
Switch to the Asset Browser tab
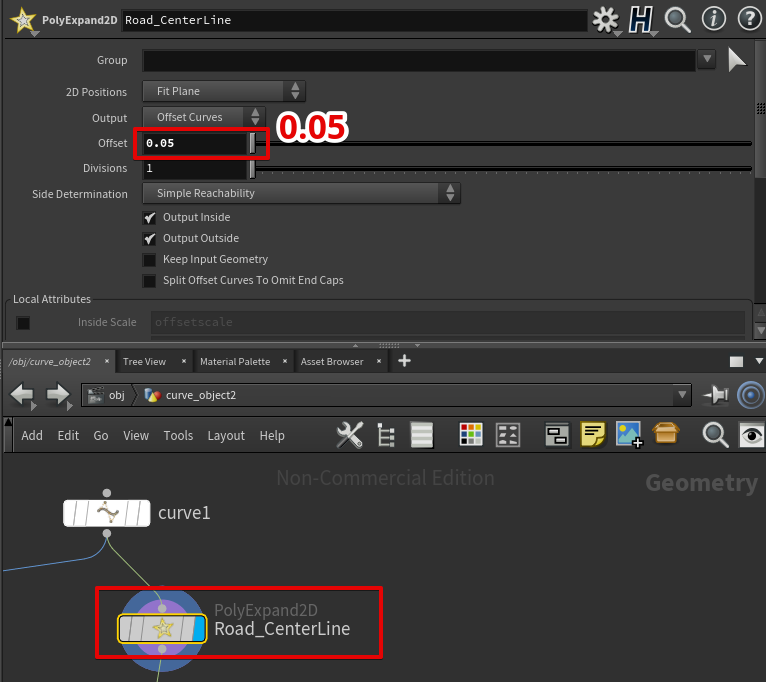tap(332, 362)
